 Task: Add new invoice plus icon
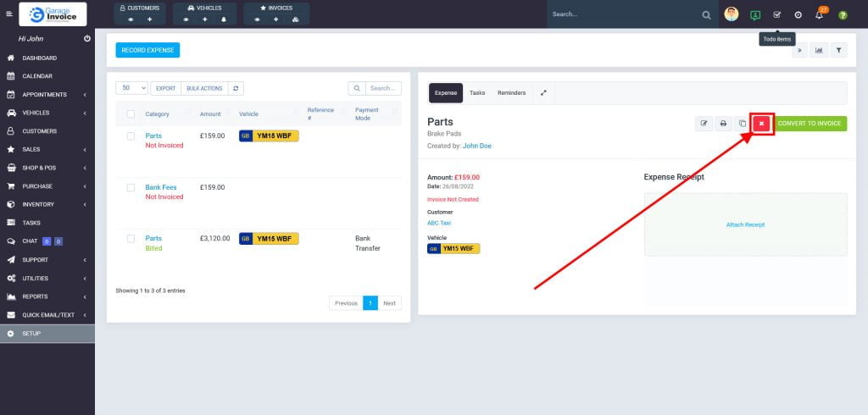click(275, 19)
